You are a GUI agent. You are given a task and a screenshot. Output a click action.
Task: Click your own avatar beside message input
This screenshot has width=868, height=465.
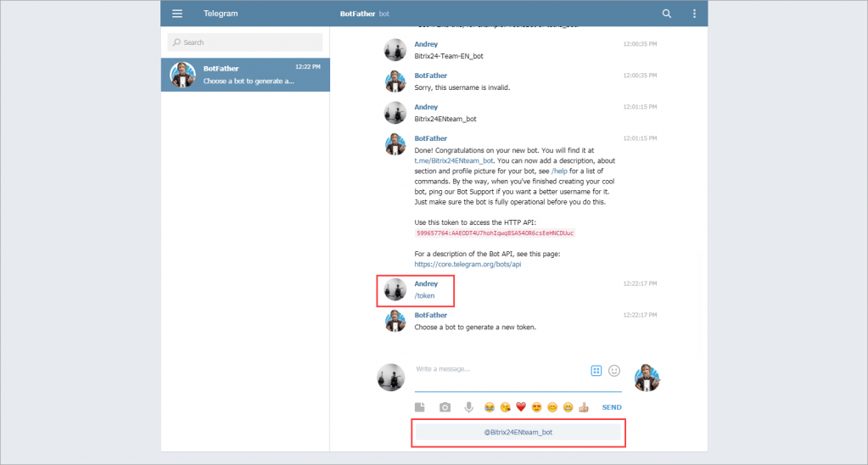[x=391, y=378]
